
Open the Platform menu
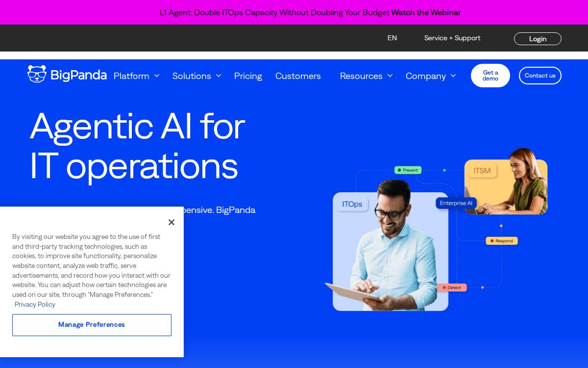(131, 76)
